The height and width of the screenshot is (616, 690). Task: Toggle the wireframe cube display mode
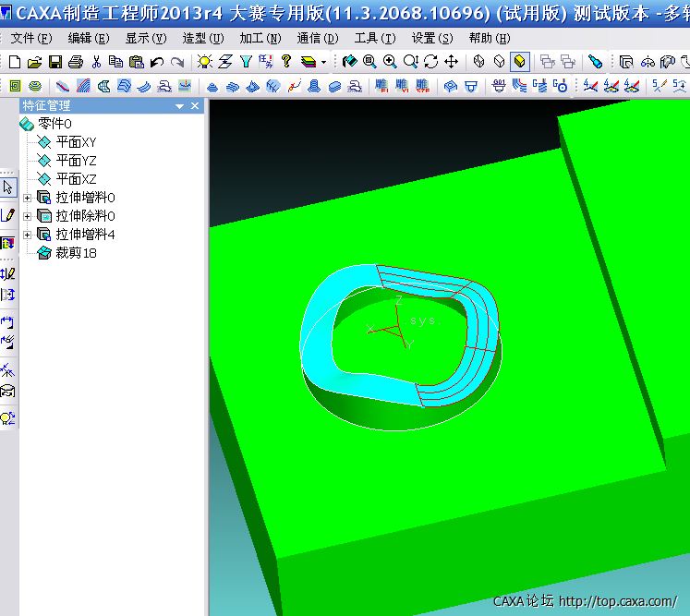478,62
